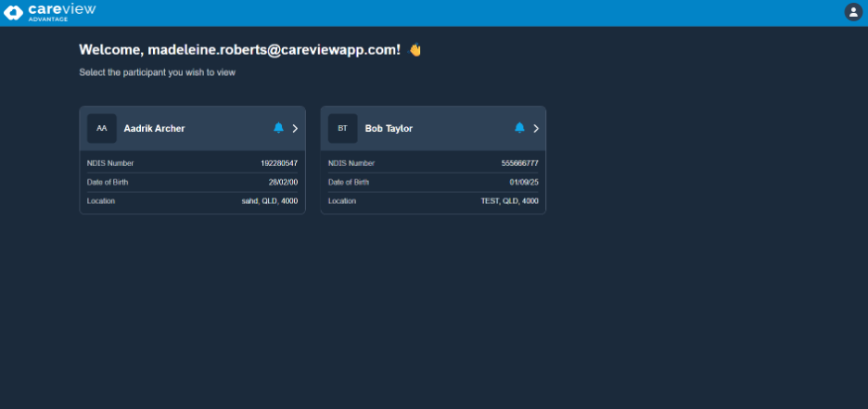Click the waving hand emoji
Image resolution: width=868 pixels, height=409 pixels.
coord(415,50)
